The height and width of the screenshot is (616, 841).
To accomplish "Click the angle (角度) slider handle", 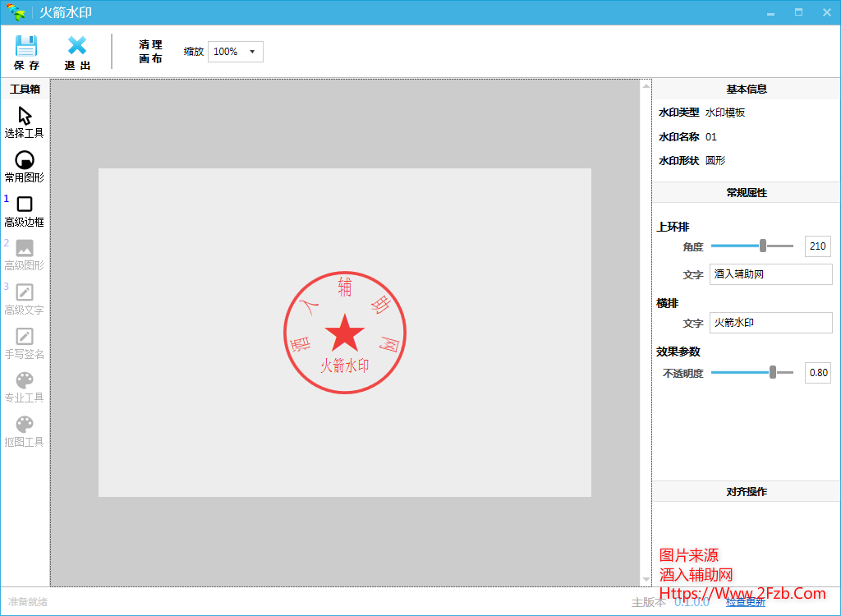I will pyautogui.click(x=763, y=246).
